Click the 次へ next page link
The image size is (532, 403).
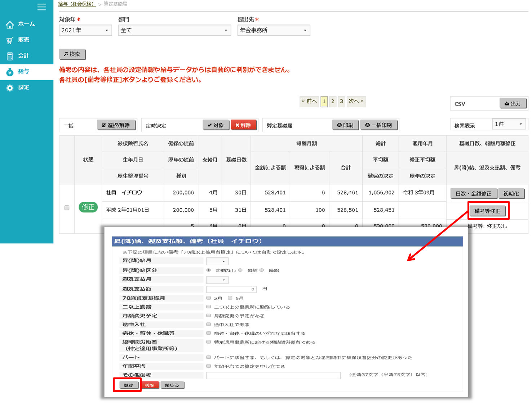point(356,102)
